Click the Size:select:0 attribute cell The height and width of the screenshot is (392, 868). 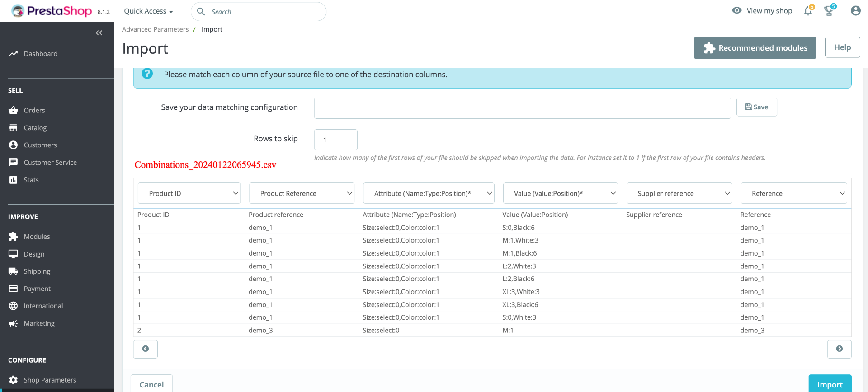pos(381,331)
